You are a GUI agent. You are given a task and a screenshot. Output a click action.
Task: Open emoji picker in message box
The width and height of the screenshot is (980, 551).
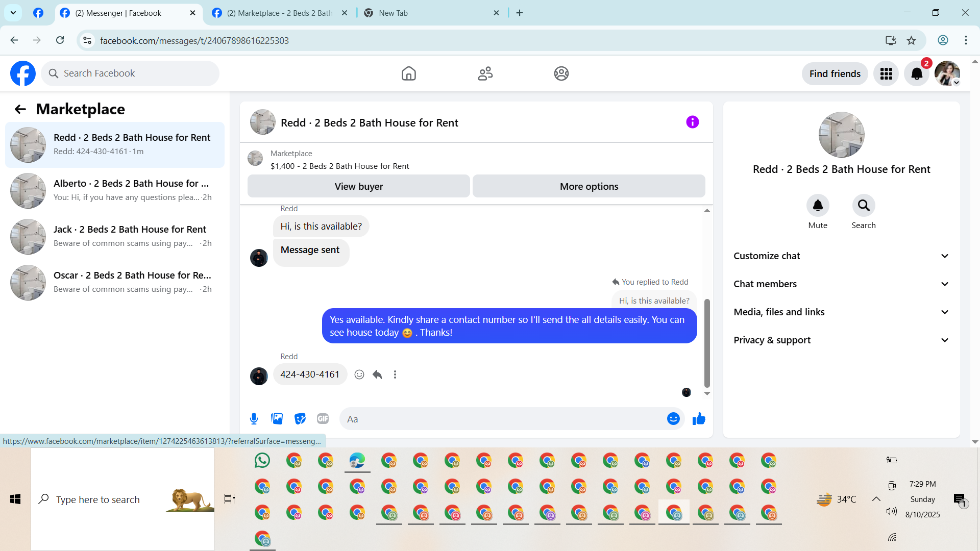[673, 419]
